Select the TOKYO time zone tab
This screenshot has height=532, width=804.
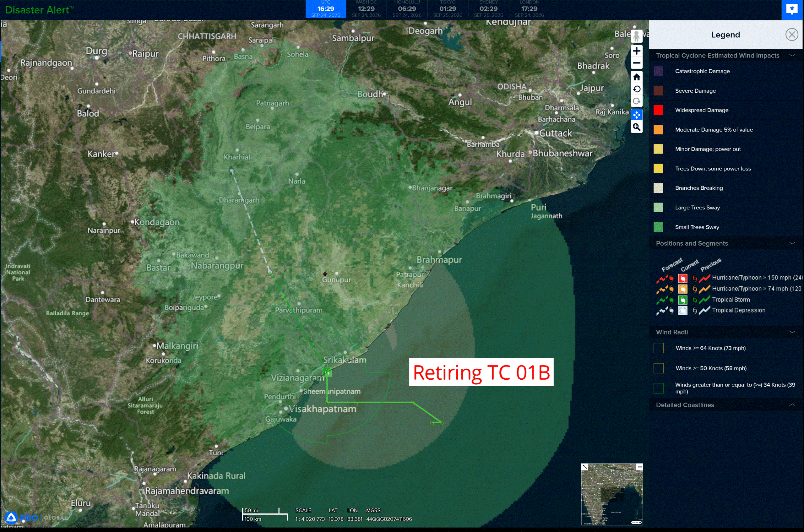pos(448,9)
